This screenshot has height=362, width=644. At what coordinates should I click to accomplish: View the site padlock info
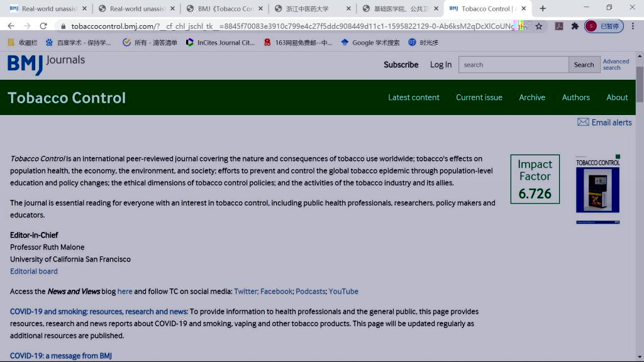coord(63,26)
